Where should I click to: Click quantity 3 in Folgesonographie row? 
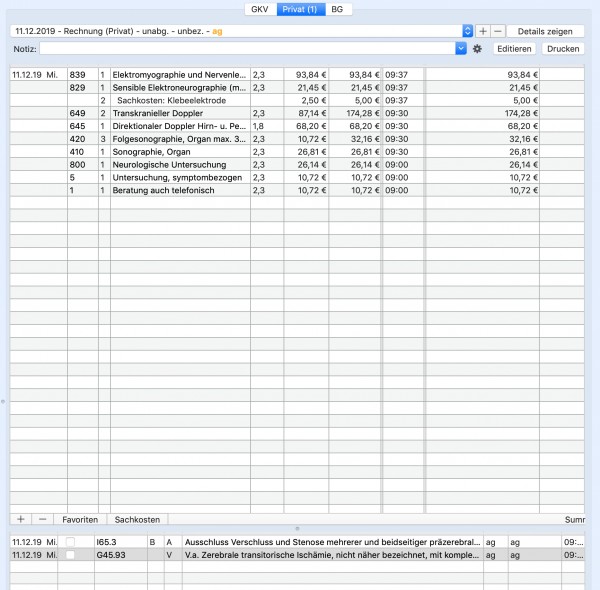(x=103, y=139)
